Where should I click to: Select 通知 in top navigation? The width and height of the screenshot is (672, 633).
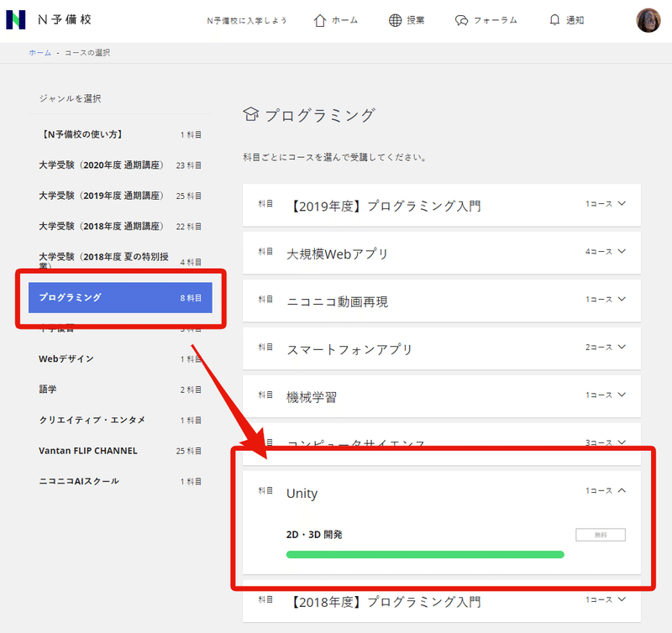pos(575,20)
